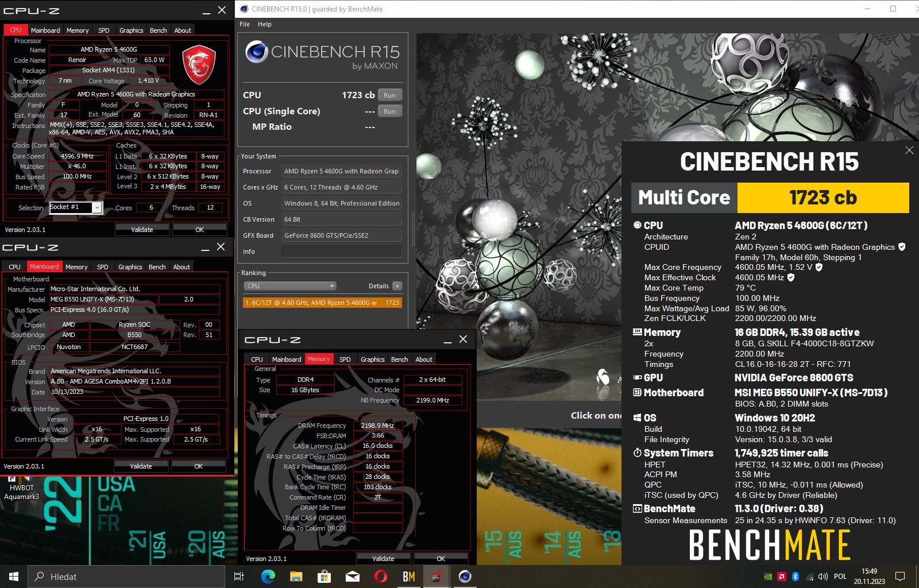This screenshot has width=919, height=588.
Task: Click OK in CPU-Z Memory timings window
Action: point(441,559)
